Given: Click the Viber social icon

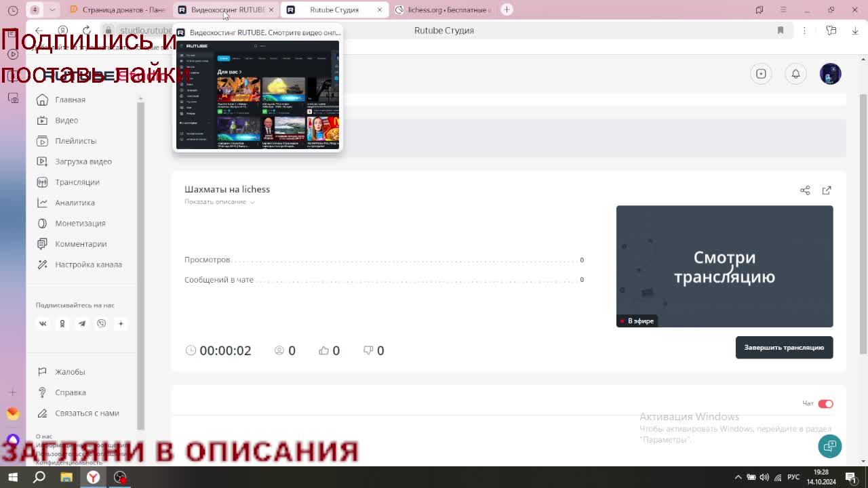Looking at the screenshot, I should (x=102, y=323).
